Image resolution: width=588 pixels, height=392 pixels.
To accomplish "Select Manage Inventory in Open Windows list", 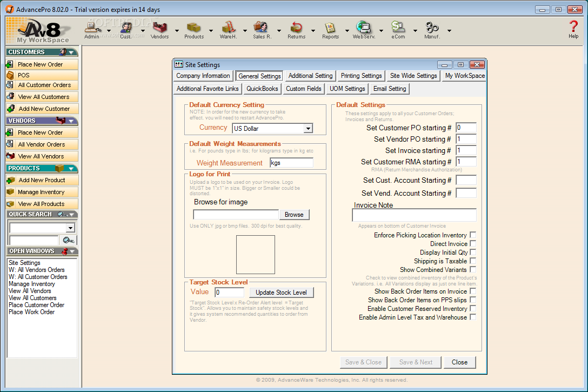I will (32, 284).
